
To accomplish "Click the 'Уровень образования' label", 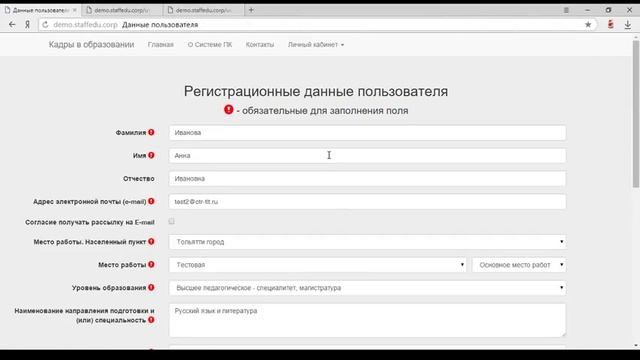I will [x=109, y=288].
